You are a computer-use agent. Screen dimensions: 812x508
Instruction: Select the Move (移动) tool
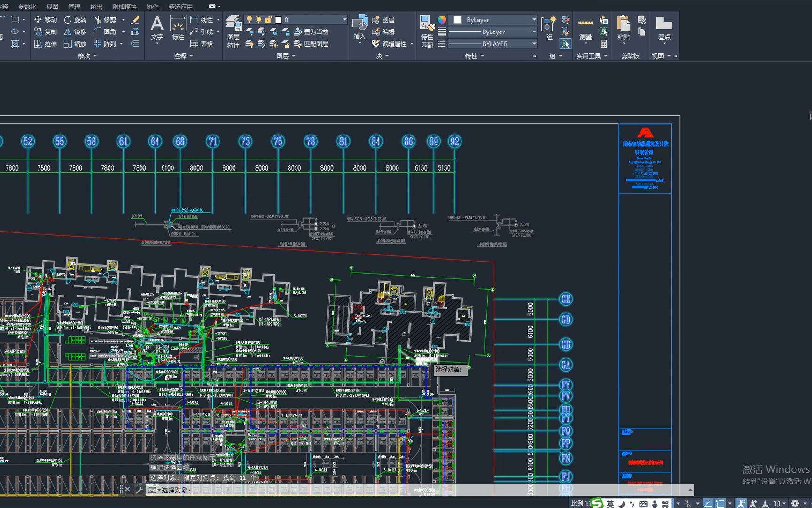coord(46,20)
